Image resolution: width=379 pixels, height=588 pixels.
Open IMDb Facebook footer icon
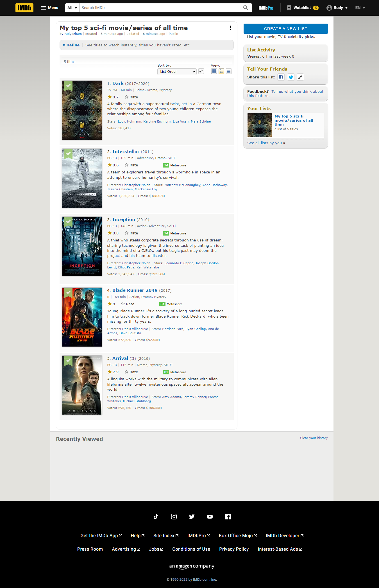(228, 517)
